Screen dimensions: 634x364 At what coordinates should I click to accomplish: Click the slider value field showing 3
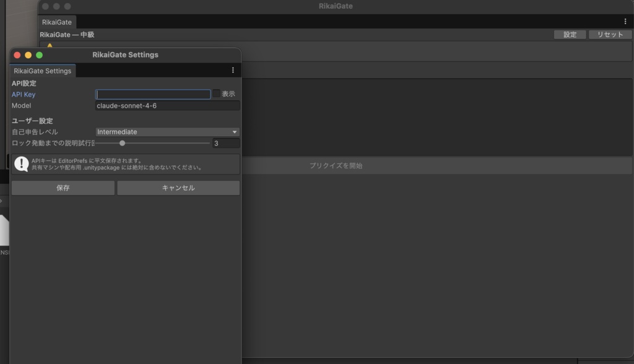(226, 143)
